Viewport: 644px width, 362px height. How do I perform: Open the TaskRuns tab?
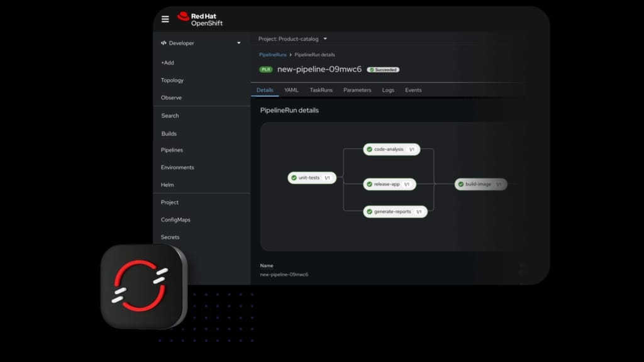pos(321,90)
